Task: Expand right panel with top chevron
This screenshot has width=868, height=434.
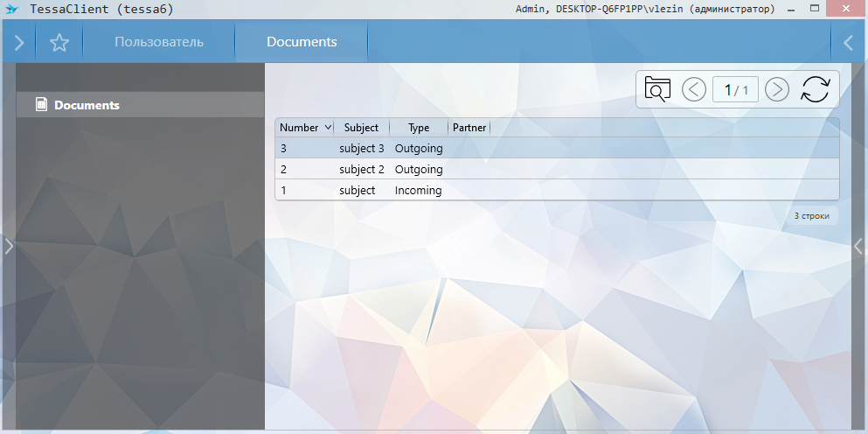Action: (x=848, y=42)
